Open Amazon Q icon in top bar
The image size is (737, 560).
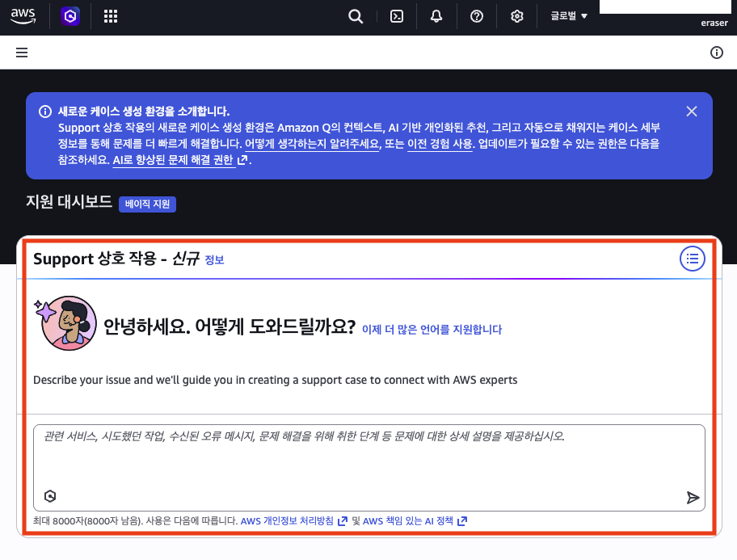pos(70,16)
